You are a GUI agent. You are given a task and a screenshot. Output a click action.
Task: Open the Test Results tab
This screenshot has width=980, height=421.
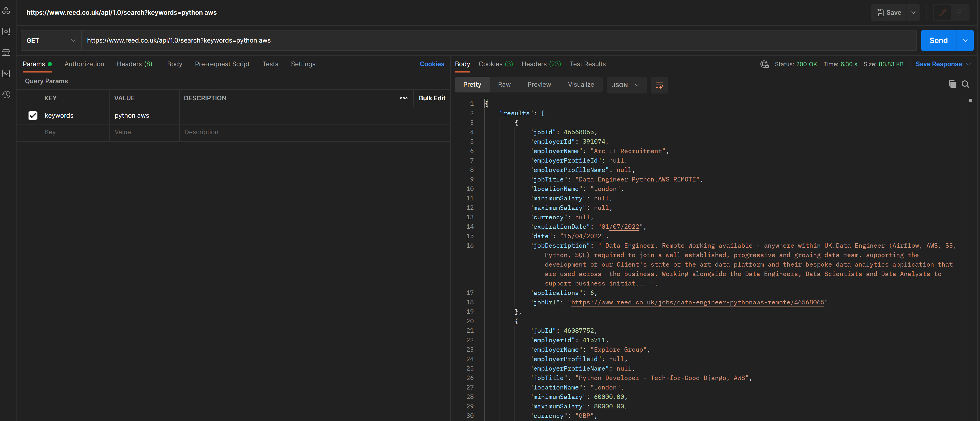(587, 64)
